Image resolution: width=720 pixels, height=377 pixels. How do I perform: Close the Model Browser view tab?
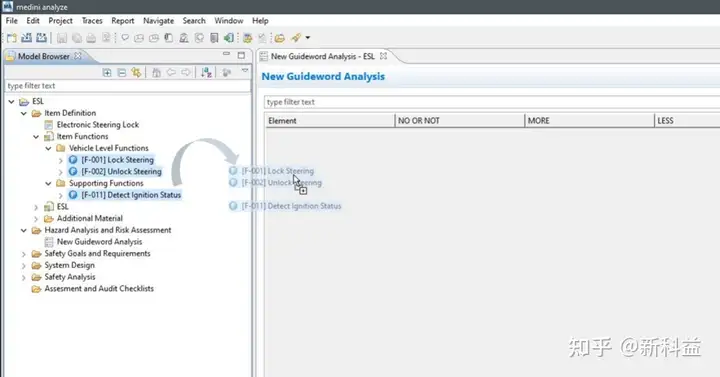click(x=78, y=56)
